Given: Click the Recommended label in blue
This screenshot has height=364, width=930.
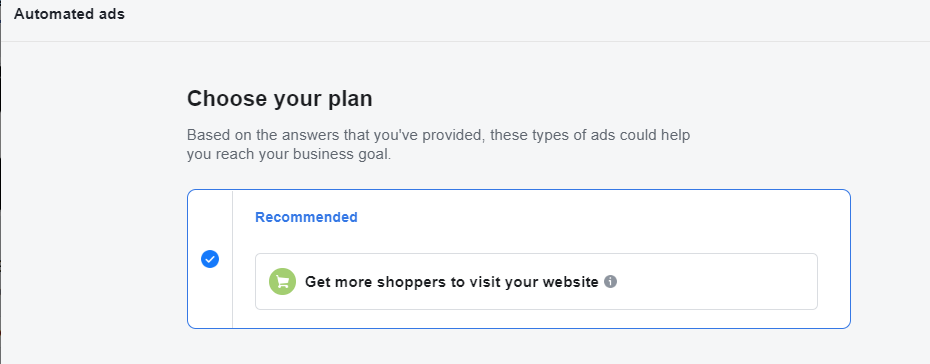Looking at the screenshot, I should (x=306, y=217).
